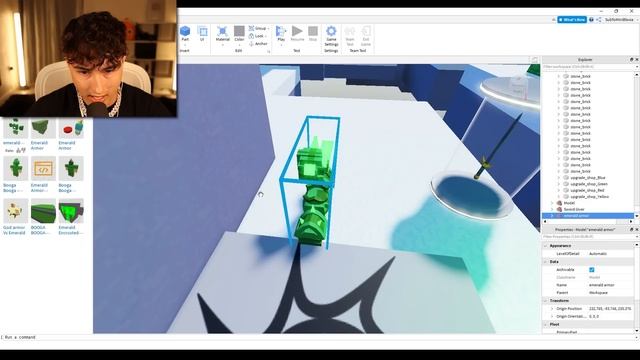This screenshot has width=640, height=360.
Task: Click the viewport corner toggle icon
Action: click(534, 60)
